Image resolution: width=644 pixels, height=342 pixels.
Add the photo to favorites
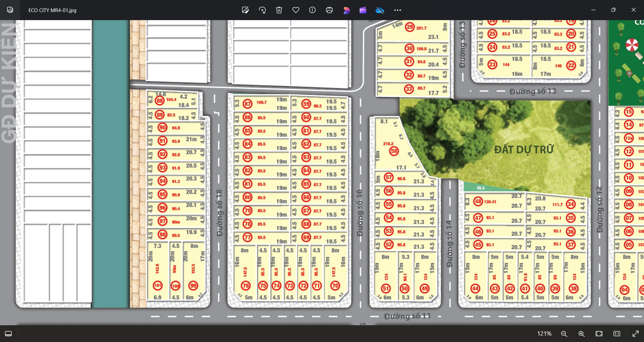coord(296,10)
